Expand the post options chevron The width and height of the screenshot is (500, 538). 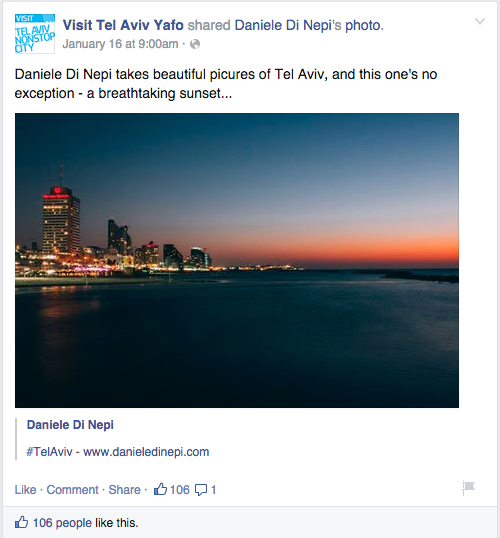click(480, 22)
